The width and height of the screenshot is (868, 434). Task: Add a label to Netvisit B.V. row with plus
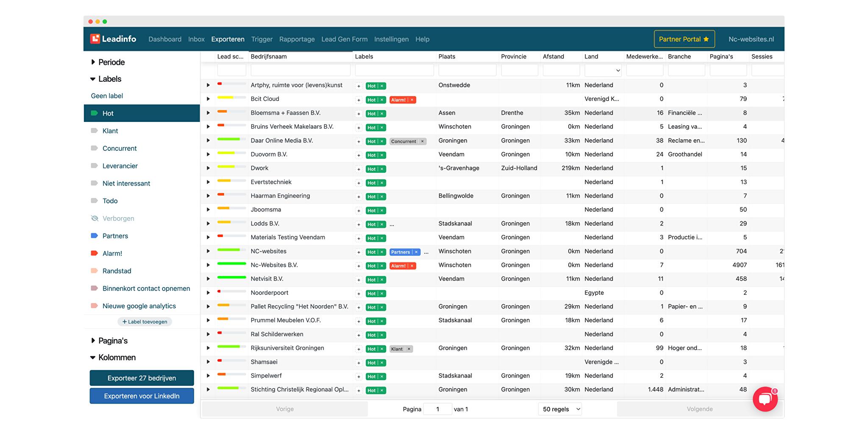[x=359, y=280]
